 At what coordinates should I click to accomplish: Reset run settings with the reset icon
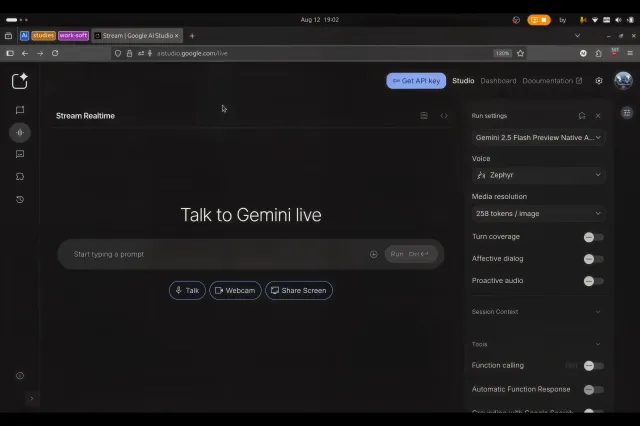point(582,116)
